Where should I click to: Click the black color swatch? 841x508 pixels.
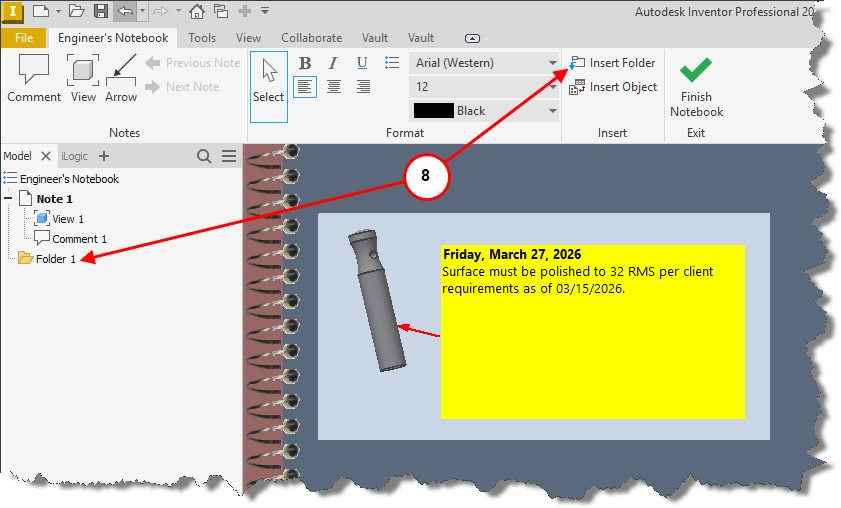pos(434,111)
